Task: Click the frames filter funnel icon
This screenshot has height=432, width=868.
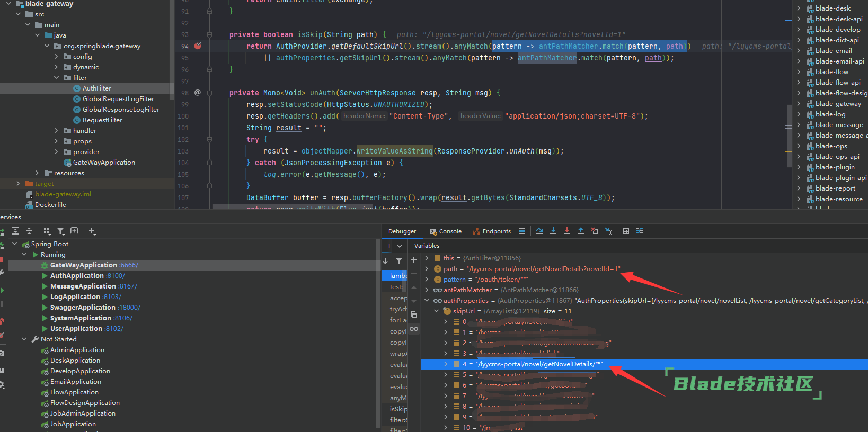Action: (399, 260)
